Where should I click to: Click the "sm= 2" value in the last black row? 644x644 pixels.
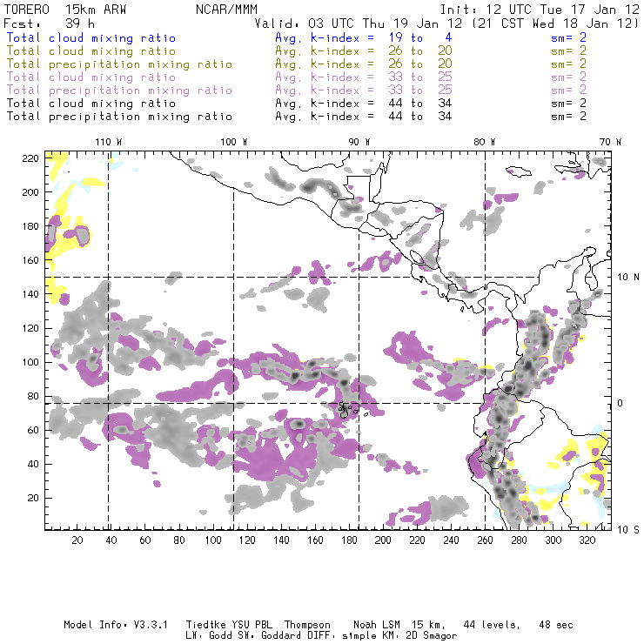tap(568, 117)
